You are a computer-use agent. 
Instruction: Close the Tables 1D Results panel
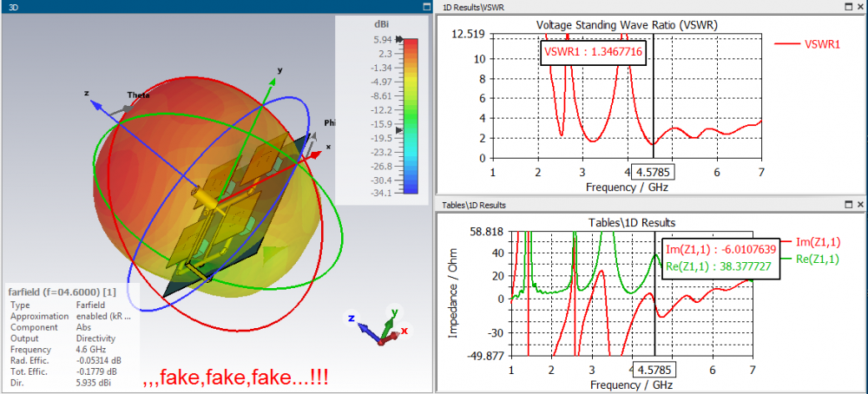click(x=860, y=205)
